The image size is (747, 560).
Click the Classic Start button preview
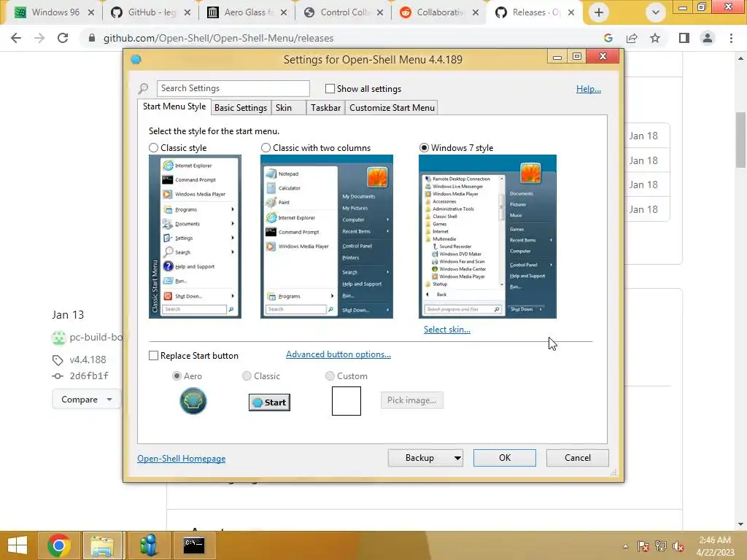[x=269, y=402]
